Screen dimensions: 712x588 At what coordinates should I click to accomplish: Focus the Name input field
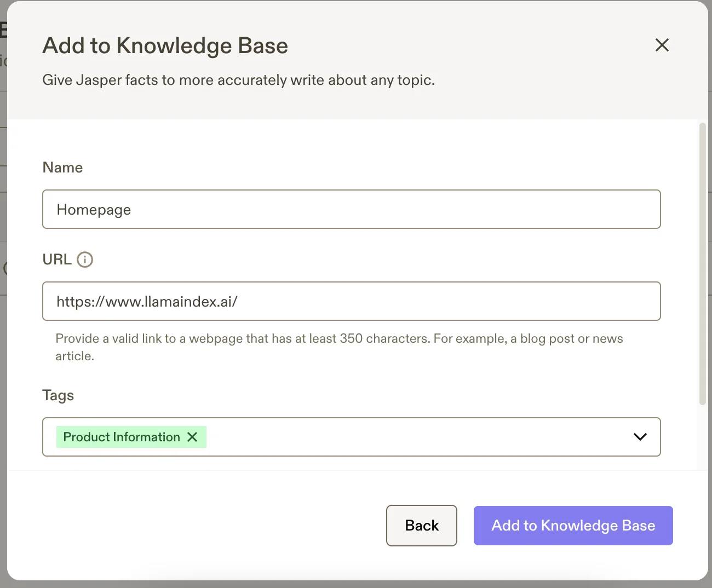(351, 209)
